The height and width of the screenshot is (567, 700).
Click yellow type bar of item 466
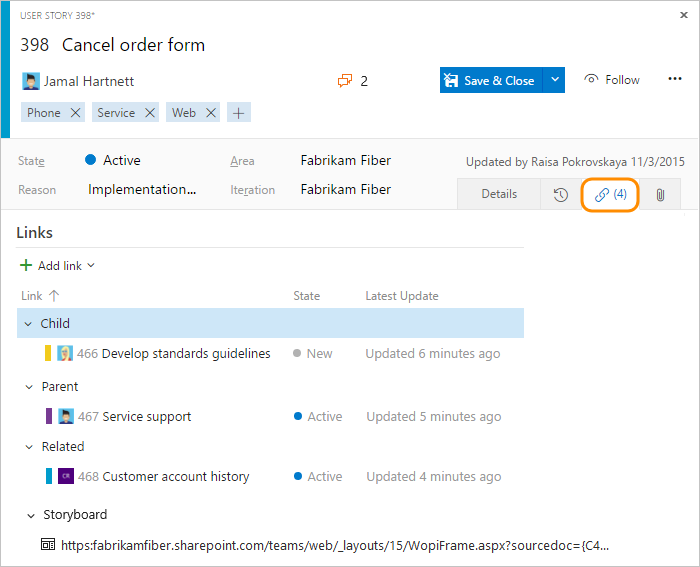[x=48, y=353]
